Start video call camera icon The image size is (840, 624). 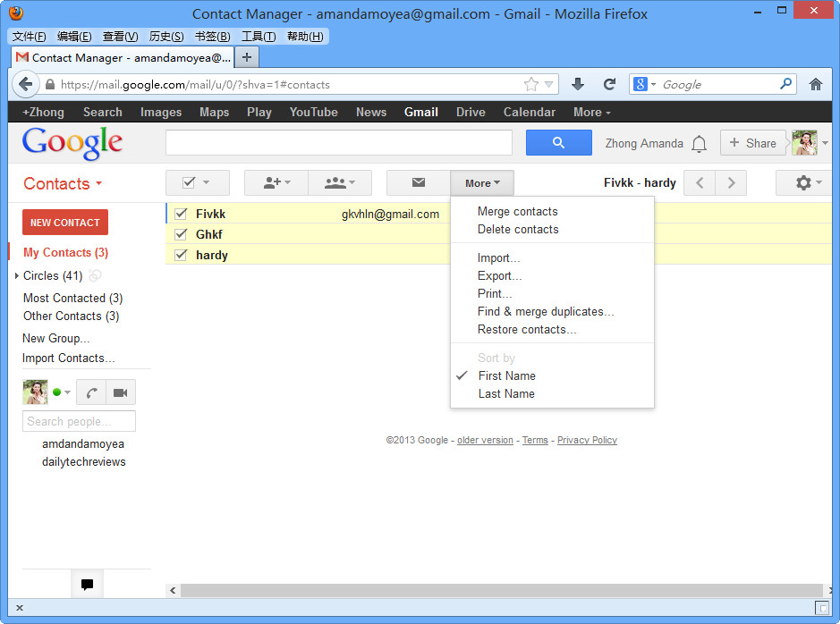(x=121, y=392)
